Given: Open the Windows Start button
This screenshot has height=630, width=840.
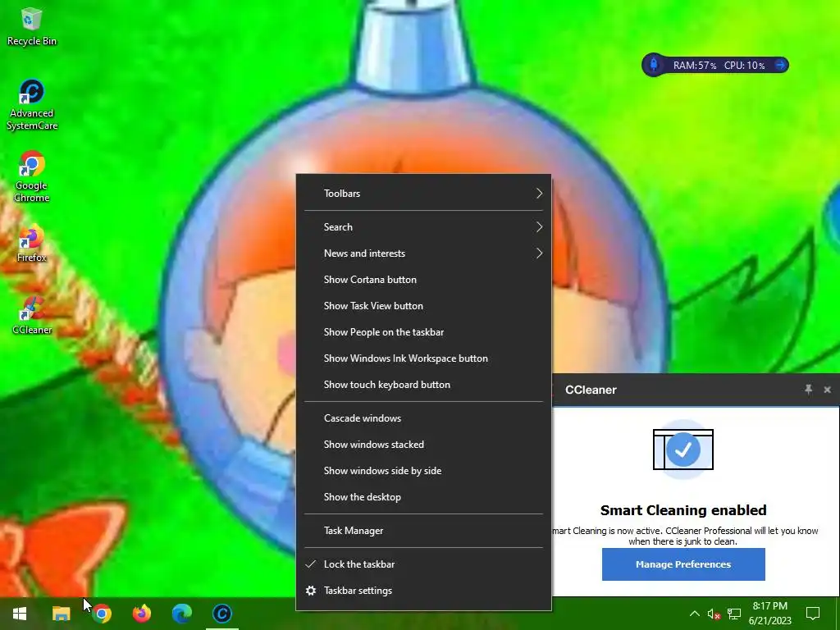Looking at the screenshot, I should pyautogui.click(x=20, y=614).
